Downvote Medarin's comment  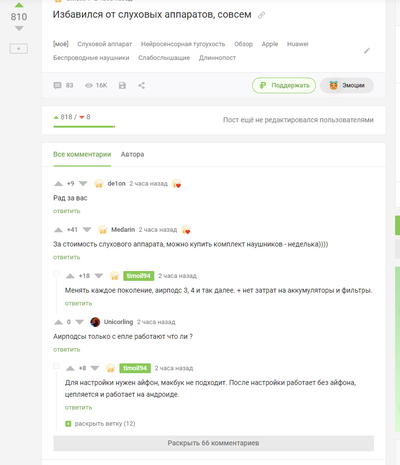click(87, 230)
